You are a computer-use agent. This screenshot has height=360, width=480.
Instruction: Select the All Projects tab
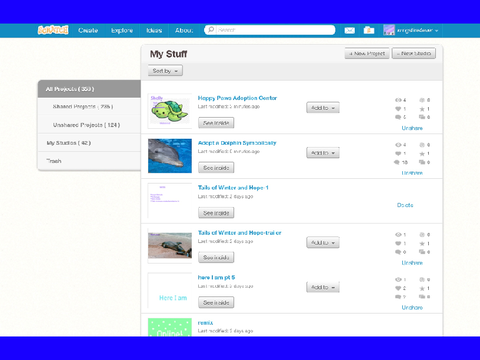89,89
